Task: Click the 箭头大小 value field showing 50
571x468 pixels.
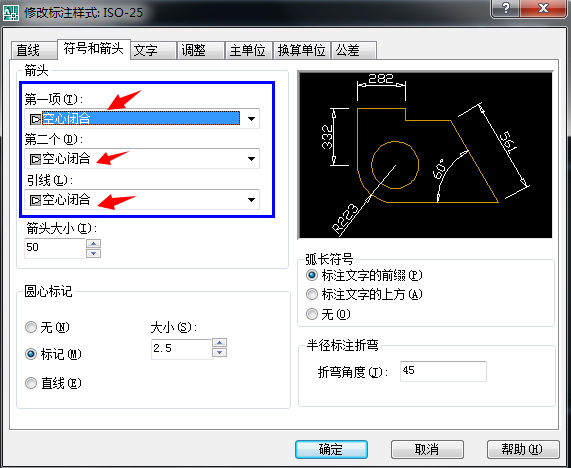Action: pos(55,248)
